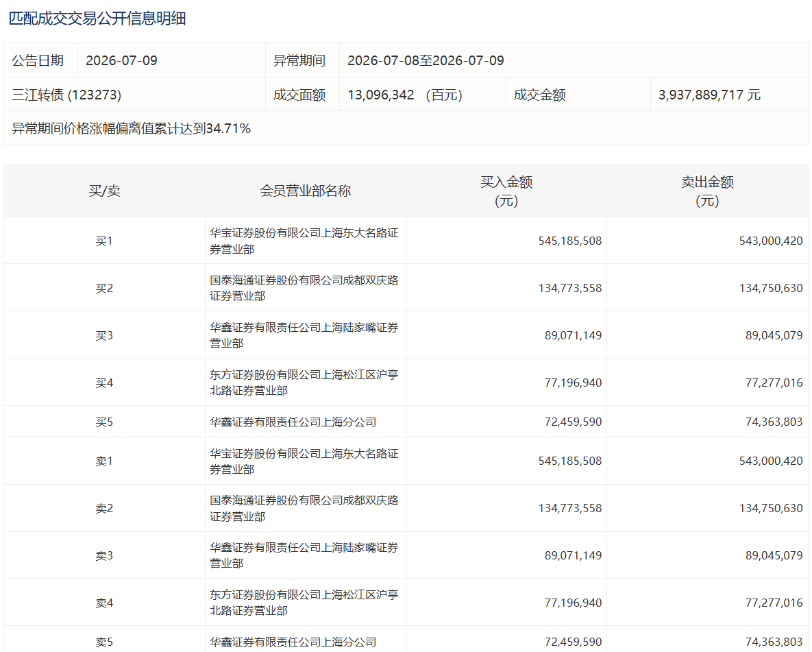812x652 pixels.
Task: Select the 成交面额 label
Action: click(299, 95)
